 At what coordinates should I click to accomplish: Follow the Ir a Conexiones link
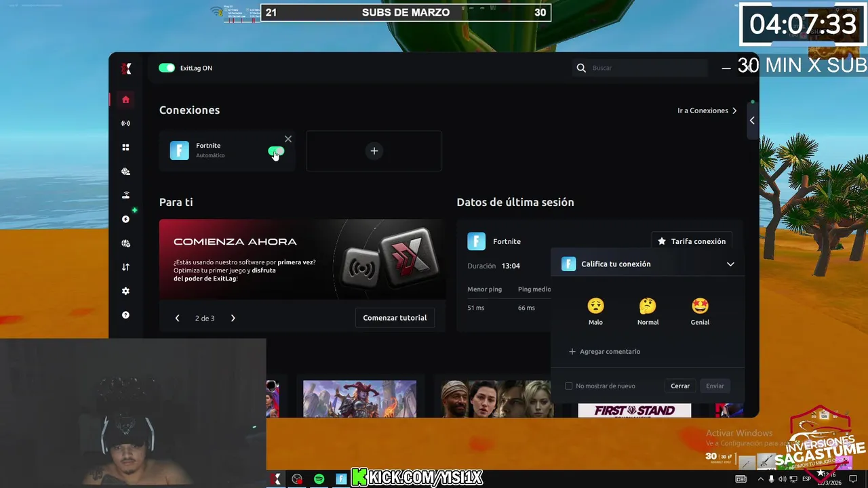pos(707,110)
